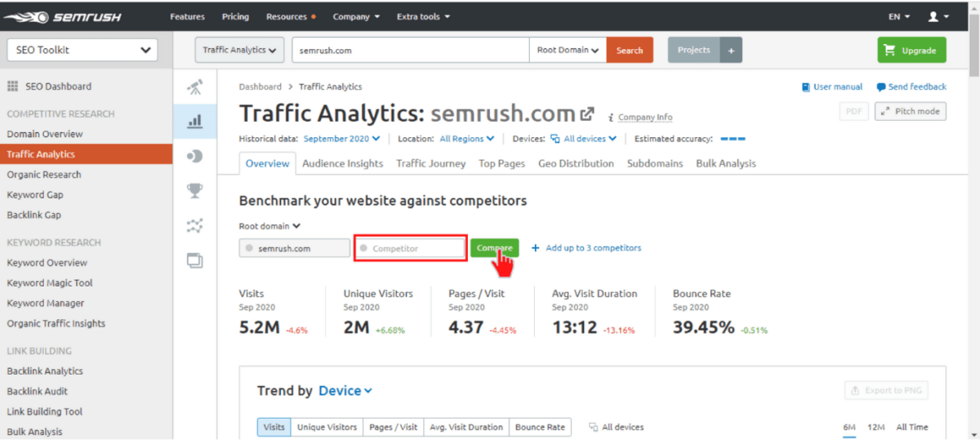Expand the Extra tools menu
The height and width of the screenshot is (440, 980).
coord(423,16)
